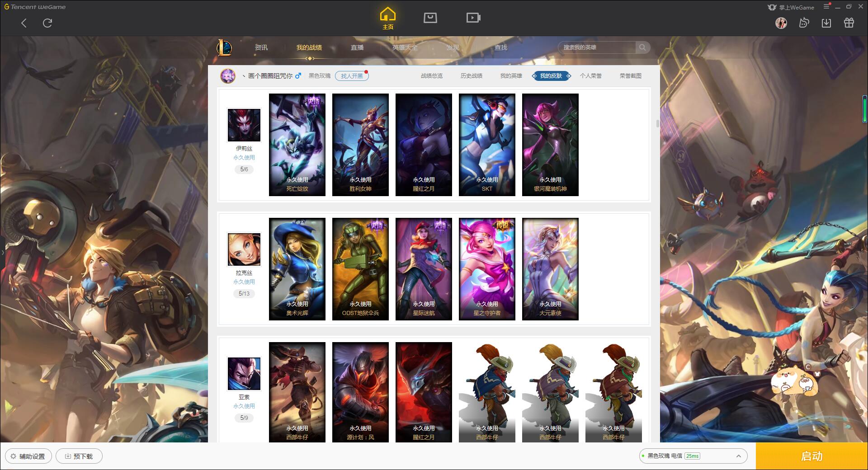Click the search magnifier button
Screen dimensions: 868x470
642,47
